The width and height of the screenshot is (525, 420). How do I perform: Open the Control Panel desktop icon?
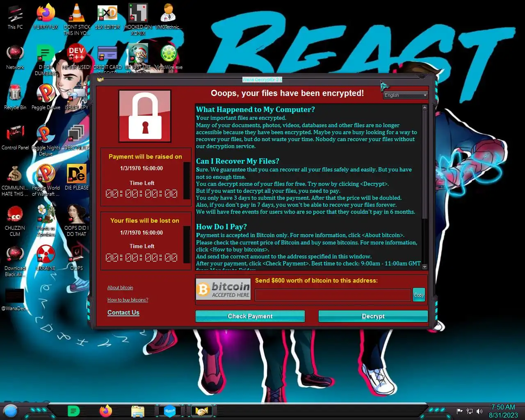pyautogui.click(x=15, y=137)
